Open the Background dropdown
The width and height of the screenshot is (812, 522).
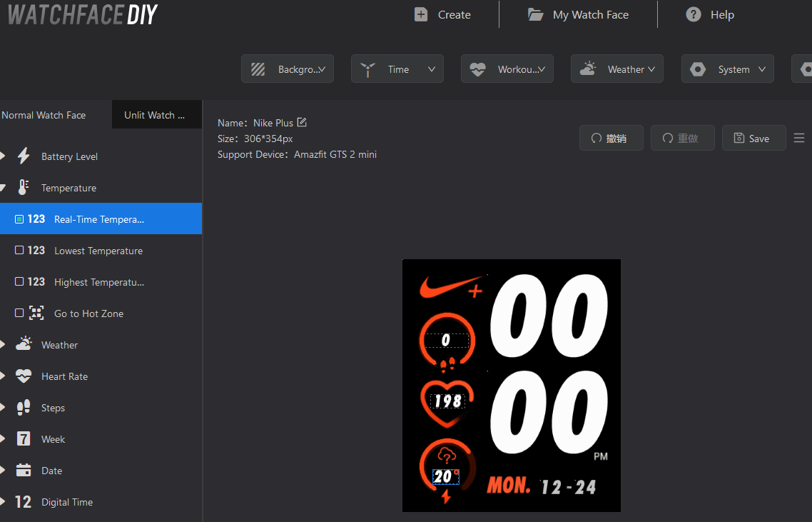(288, 69)
